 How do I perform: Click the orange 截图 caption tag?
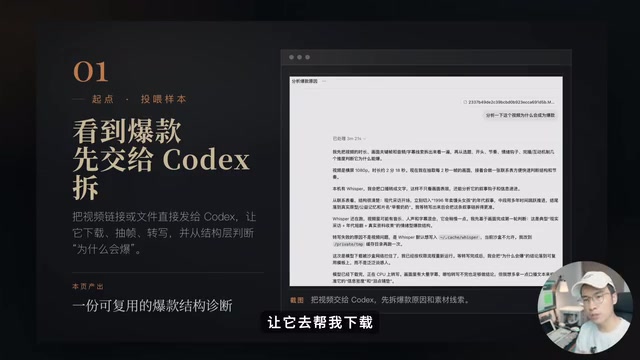pos(297,300)
